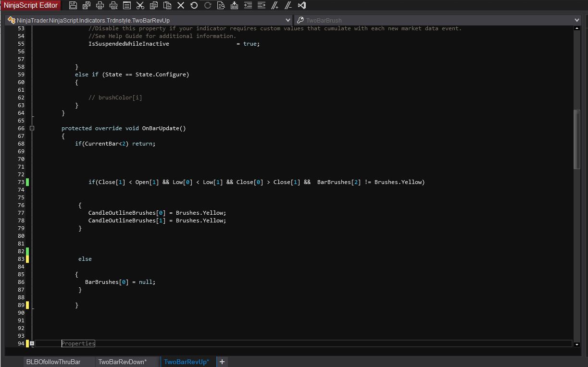Click the Copy icon
This screenshot has height=367, width=588.
tap(154, 5)
